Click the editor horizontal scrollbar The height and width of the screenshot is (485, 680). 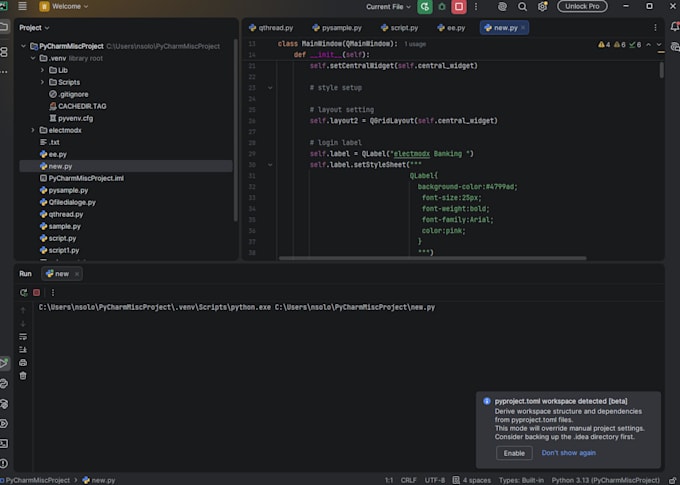point(432,258)
